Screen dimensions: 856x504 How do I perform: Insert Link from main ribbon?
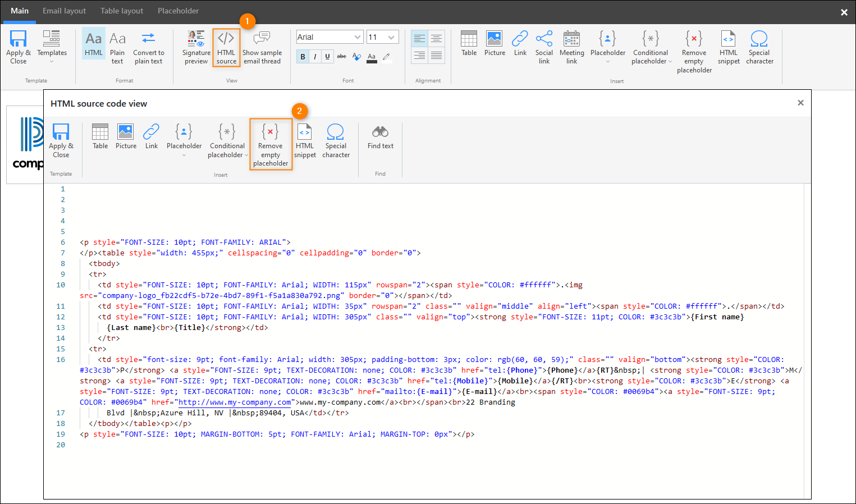pyautogui.click(x=520, y=43)
